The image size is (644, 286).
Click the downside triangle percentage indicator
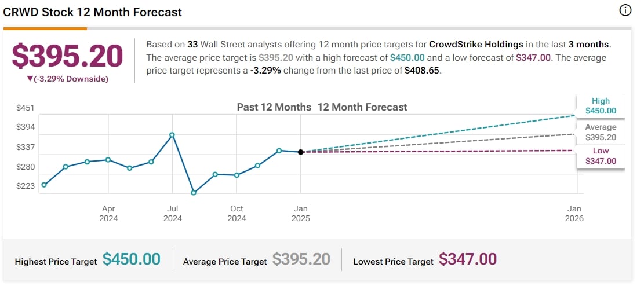67,79
